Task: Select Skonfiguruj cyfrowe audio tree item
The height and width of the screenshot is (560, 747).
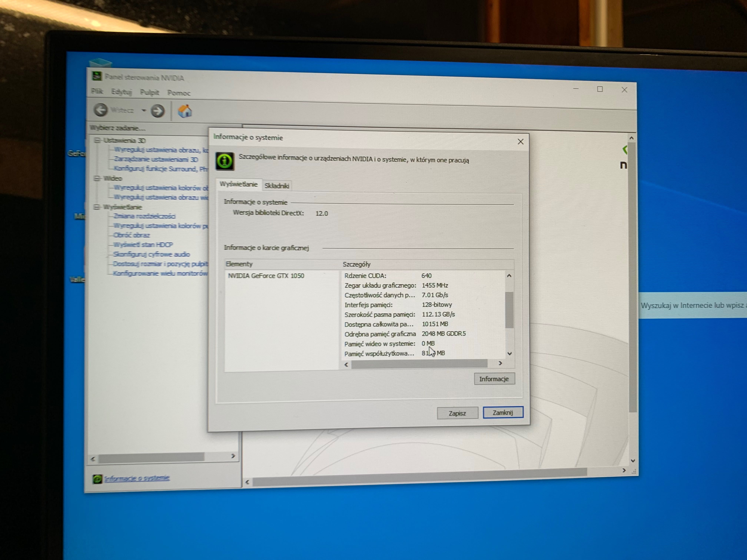Action: coord(151,254)
